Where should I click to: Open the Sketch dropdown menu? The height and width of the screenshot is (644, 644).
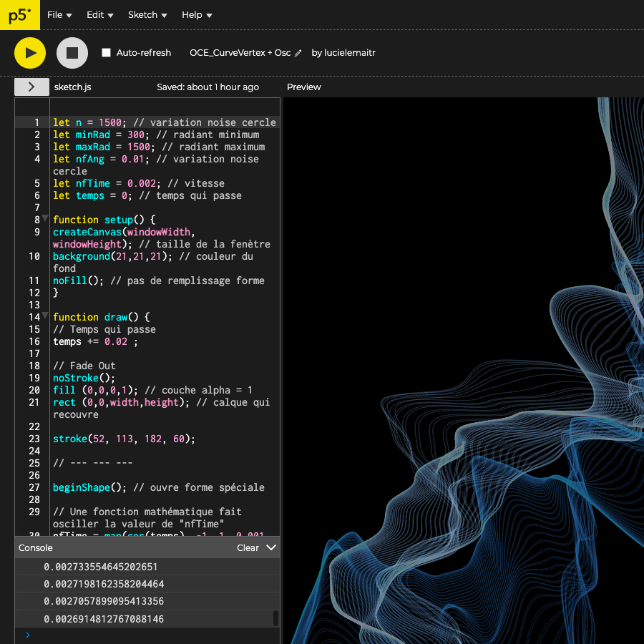click(x=147, y=15)
